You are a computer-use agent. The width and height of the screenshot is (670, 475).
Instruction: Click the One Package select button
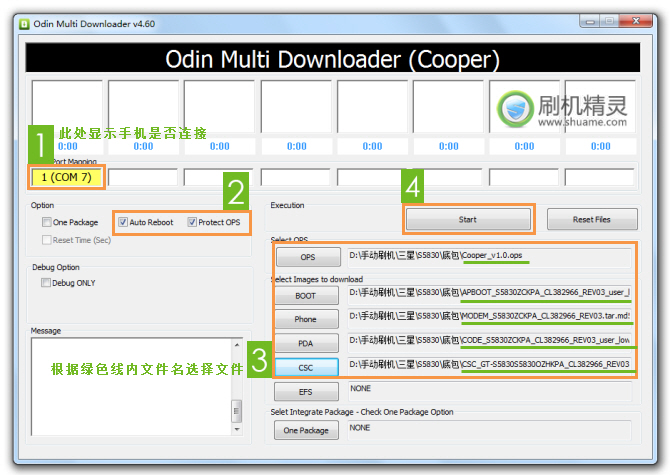pos(307,430)
